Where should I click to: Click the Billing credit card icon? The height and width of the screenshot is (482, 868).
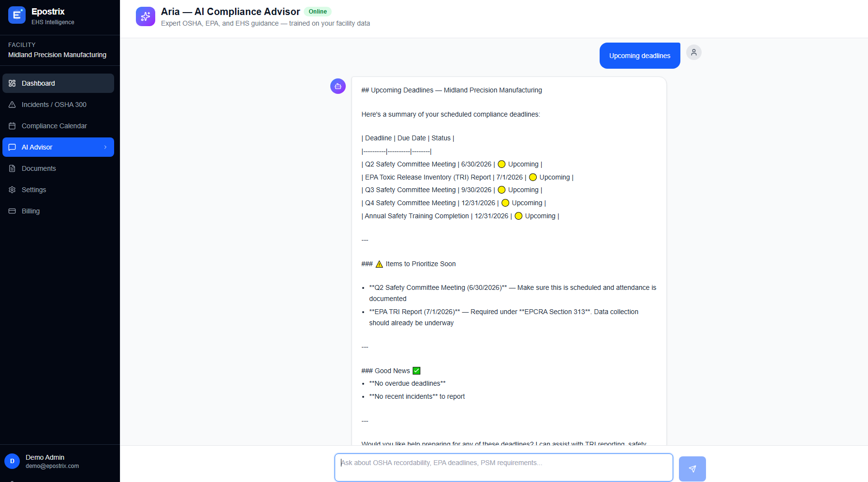[x=12, y=211]
